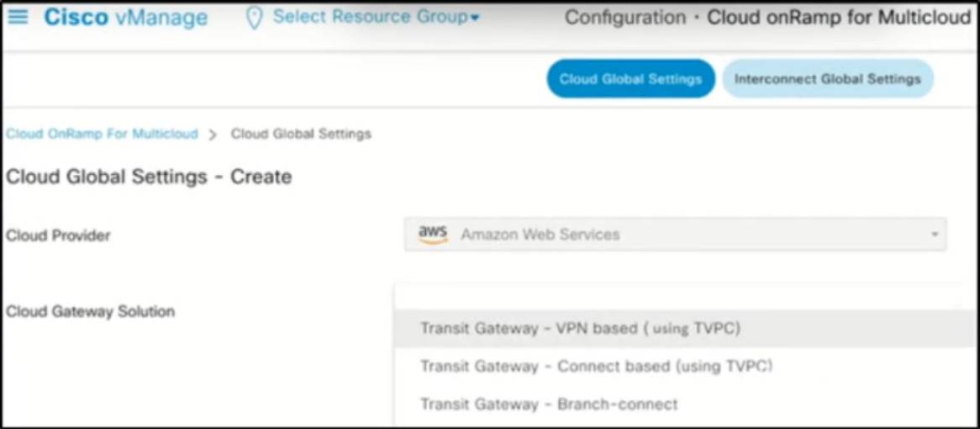Click the Cloud Gateway Solution field label
980x429 pixels.
[x=90, y=311]
